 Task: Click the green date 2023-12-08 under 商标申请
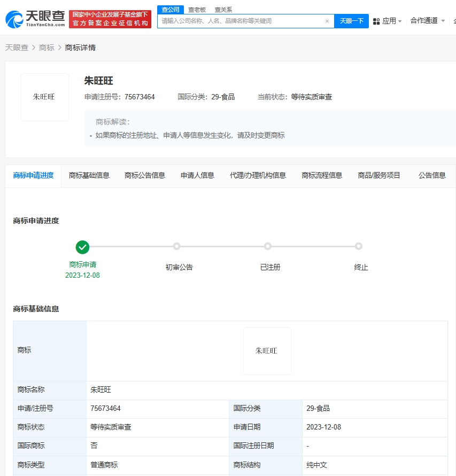[x=82, y=275]
